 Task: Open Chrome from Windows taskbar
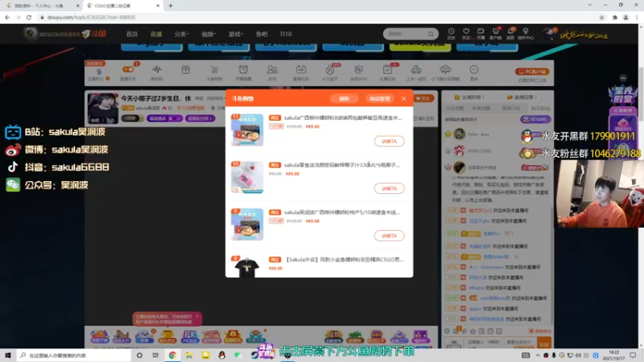172,355
